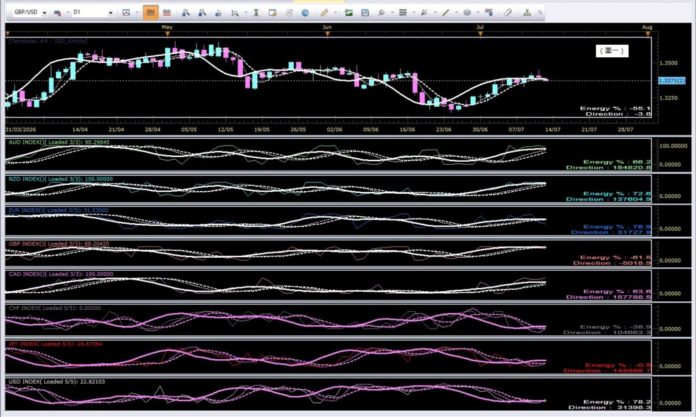Click the 1.3500 price axis label
The width and height of the screenshot is (696, 417).
point(668,63)
